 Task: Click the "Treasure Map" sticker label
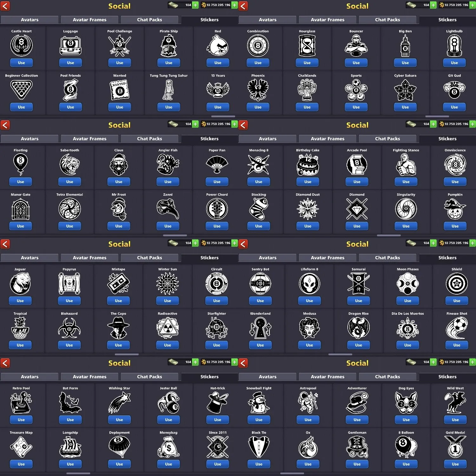(x=21, y=433)
